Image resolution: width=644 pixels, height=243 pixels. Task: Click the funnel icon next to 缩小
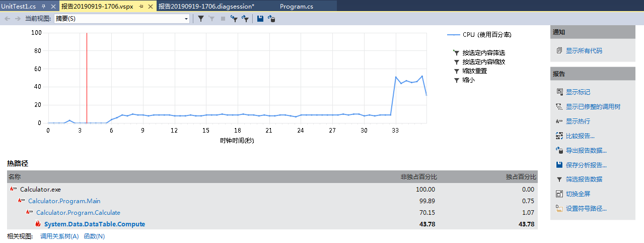coord(456,80)
